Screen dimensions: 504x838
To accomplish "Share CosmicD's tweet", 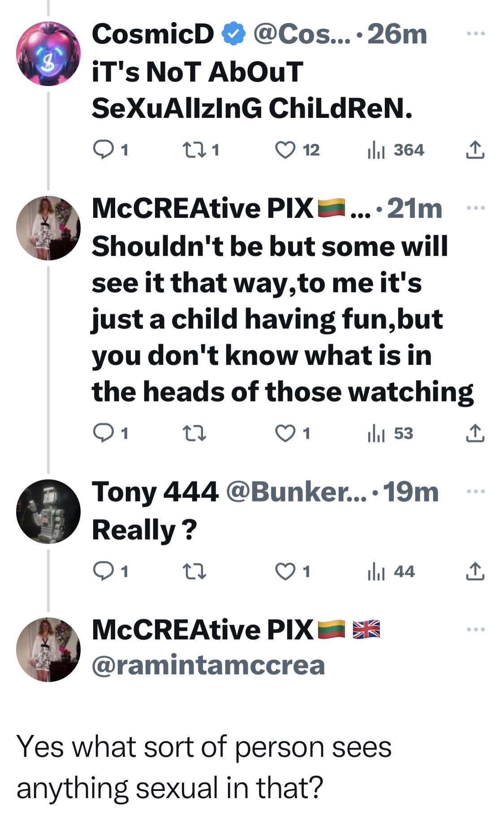I will click(475, 150).
